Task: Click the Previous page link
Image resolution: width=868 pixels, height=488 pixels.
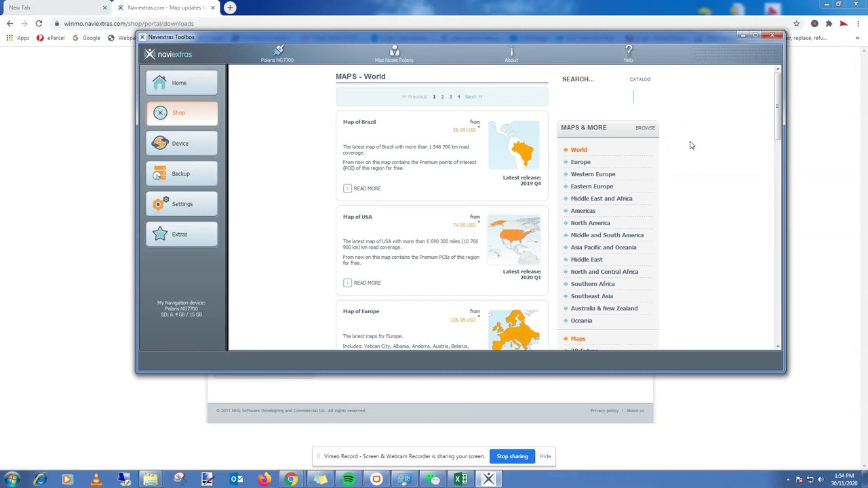Action: tap(414, 97)
